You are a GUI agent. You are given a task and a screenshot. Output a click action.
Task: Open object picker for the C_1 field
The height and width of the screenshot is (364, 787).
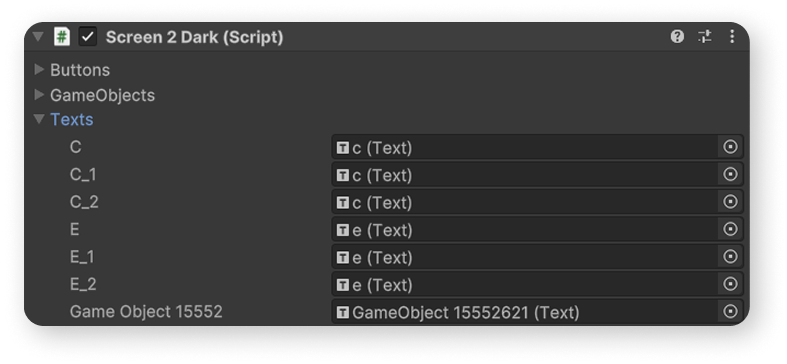pos(730,175)
